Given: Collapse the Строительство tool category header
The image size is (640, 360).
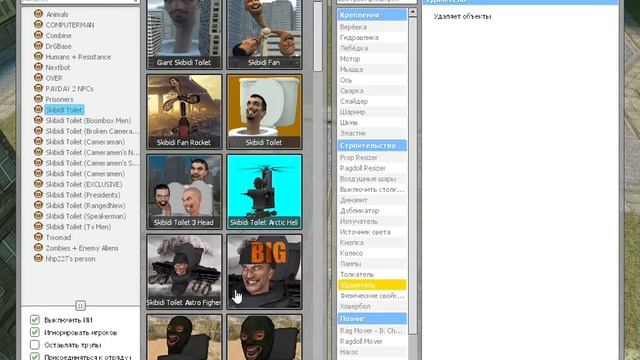Looking at the screenshot, I should click(x=372, y=146).
